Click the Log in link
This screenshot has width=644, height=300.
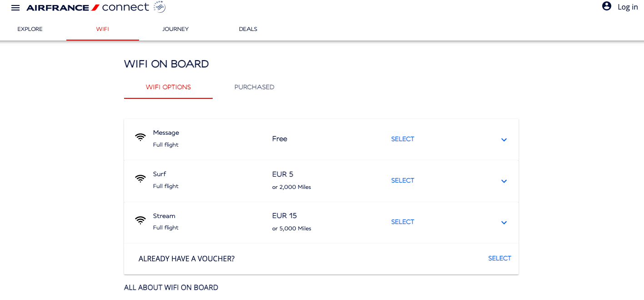(x=628, y=7)
